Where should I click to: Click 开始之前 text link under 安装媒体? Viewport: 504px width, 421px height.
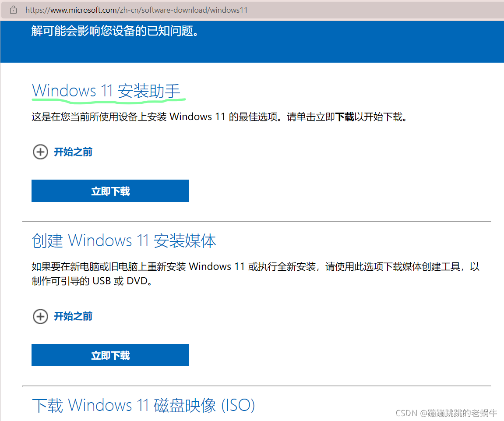click(73, 316)
